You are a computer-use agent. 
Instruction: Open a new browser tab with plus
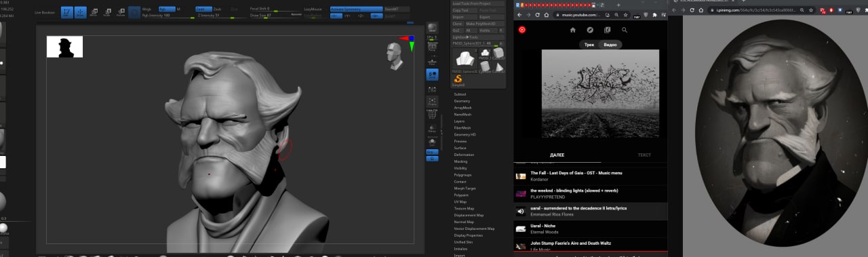click(x=618, y=5)
